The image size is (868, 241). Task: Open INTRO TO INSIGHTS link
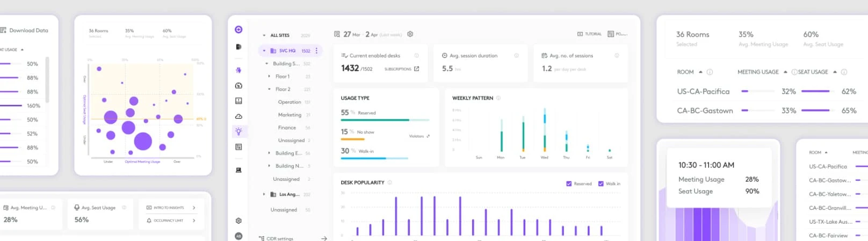click(171, 208)
